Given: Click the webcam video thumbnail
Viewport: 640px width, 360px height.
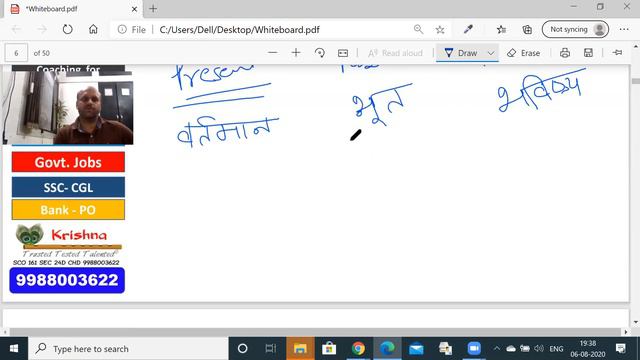Looking at the screenshot, I should 68,108.
